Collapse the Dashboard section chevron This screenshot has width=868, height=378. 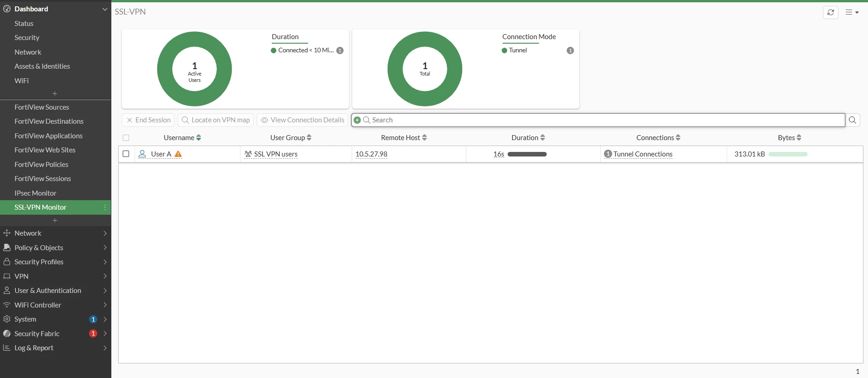click(105, 9)
